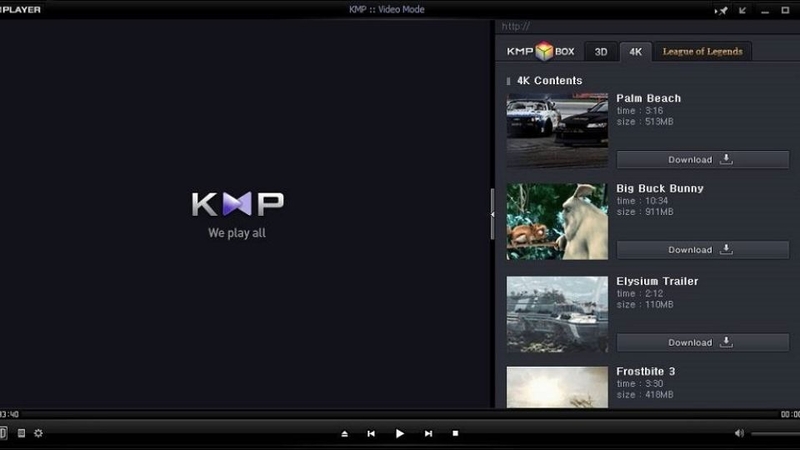Open the League of Legends tab
800x450 pixels.
tap(703, 52)
